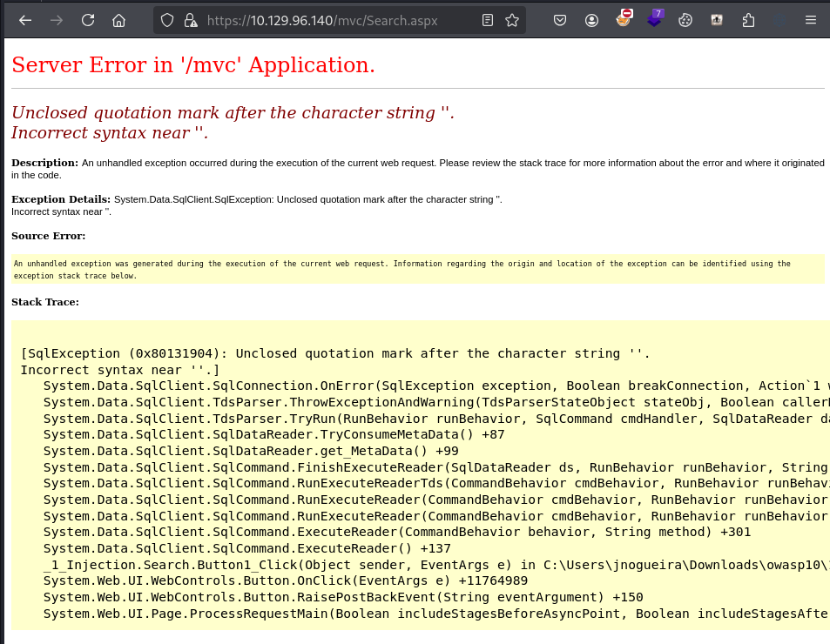Image resolution: width=830 pixels, height=644 pixels.
Task: Open the account profile menu
Action: pyautogui.click(x=592, y=19)
